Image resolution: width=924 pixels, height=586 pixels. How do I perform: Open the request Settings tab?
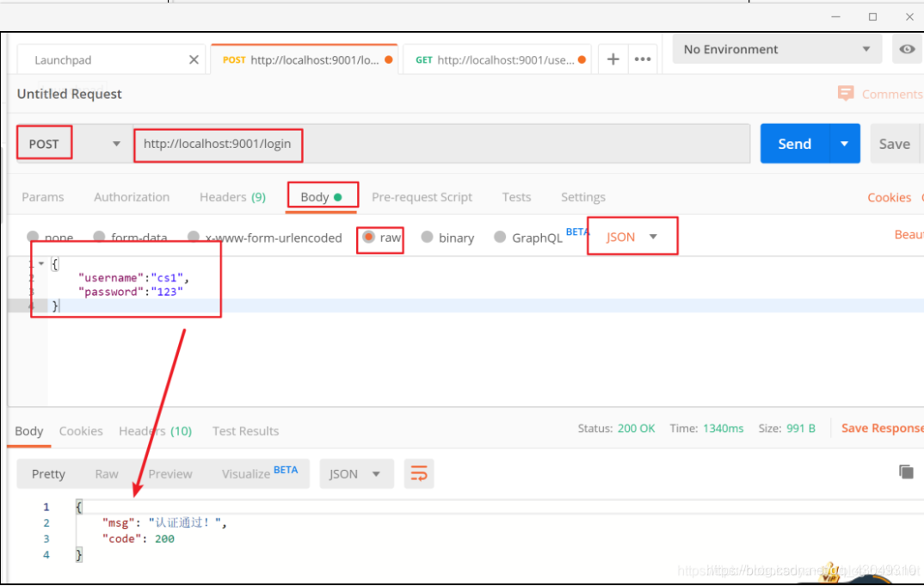(x=582, y=197)
